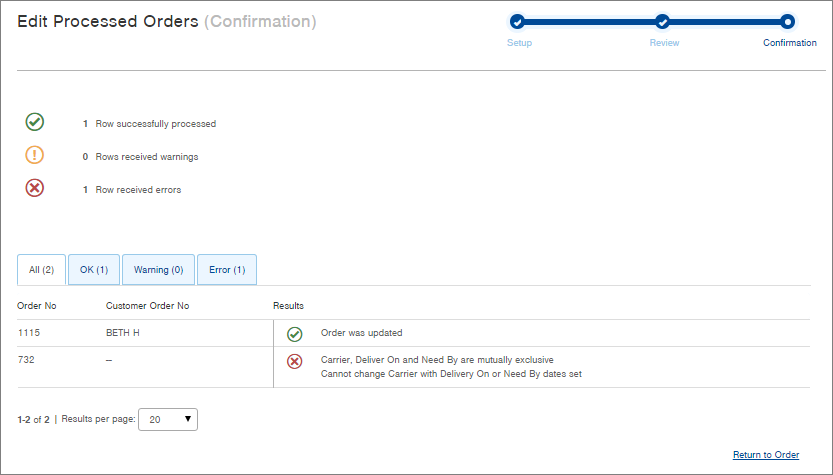Click the Review step circle in progress bar

(x=662, y=22)
